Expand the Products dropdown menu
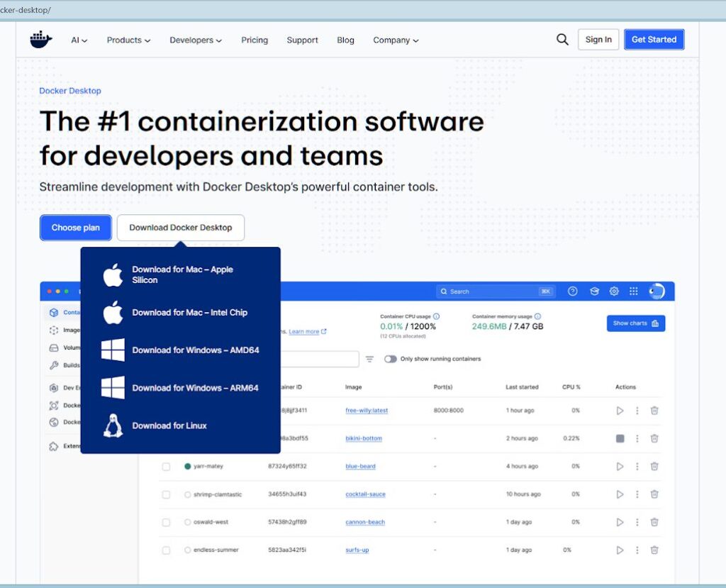This screenshot has height=588, width=726. click(x=128, y=40)
